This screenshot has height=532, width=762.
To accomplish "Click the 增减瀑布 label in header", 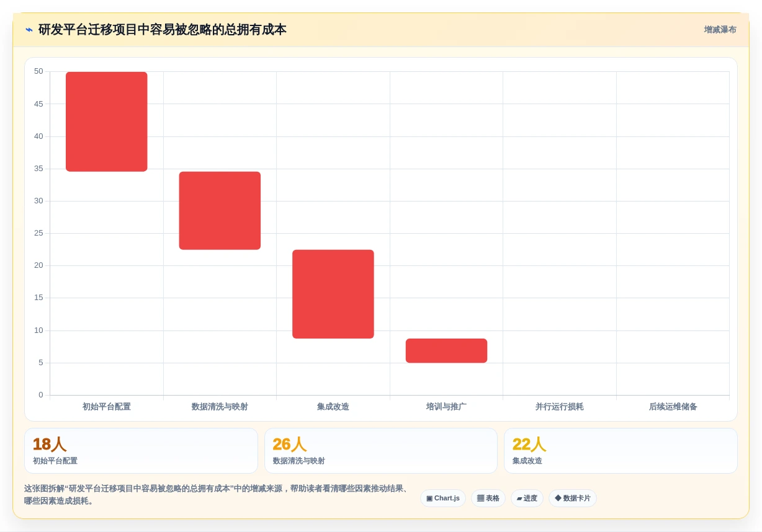I will [720, 30].
